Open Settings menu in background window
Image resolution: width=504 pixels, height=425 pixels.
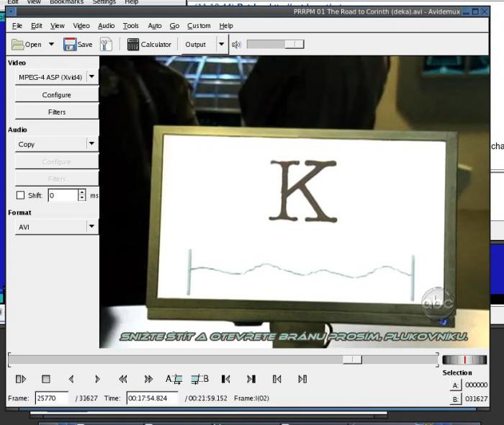[x=104, y=2]
